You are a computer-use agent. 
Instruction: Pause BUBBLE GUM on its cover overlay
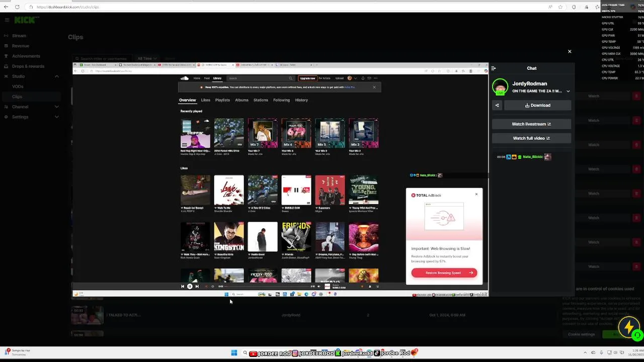tap(296, 190)
